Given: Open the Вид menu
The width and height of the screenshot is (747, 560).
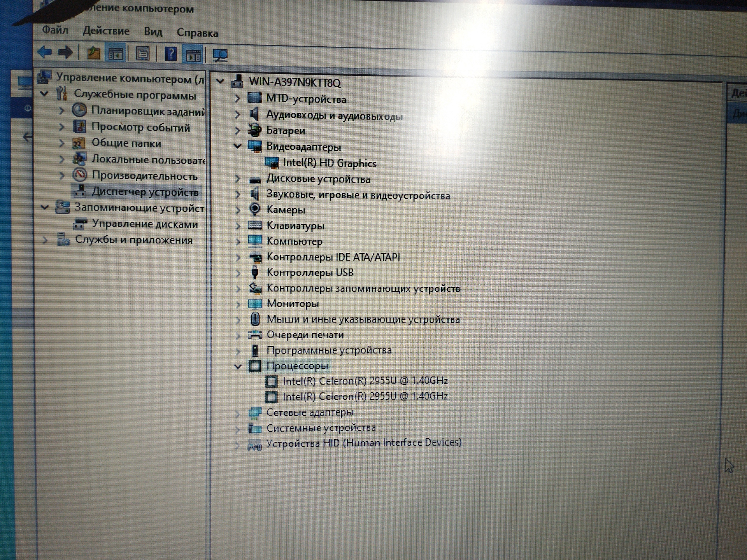Looking at the screenshot, I should tap(153, 32).
